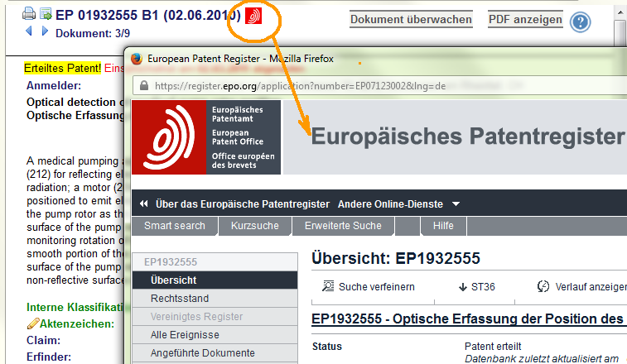Click the pencil icon beside Aktenzeichen
Viewport: 627px width, 364px height.
click(x=33, y=323)
